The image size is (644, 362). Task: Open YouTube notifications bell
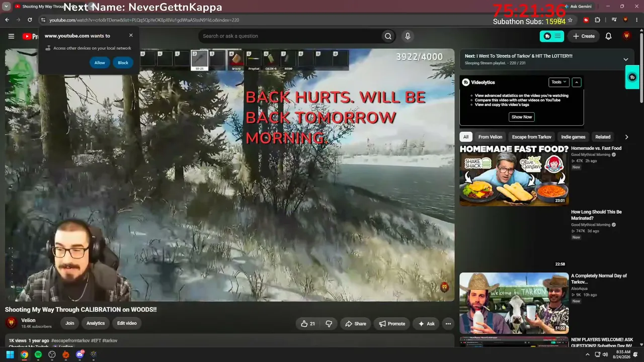(608, 36)
